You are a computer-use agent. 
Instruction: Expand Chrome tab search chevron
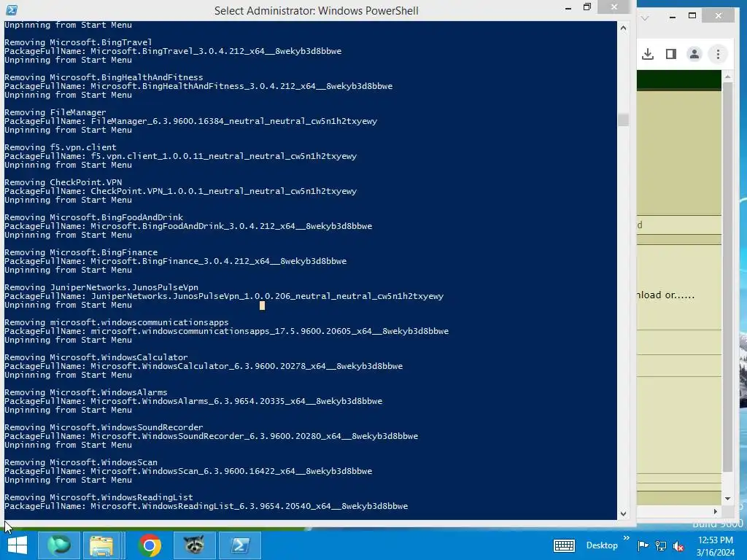[645, 18]
